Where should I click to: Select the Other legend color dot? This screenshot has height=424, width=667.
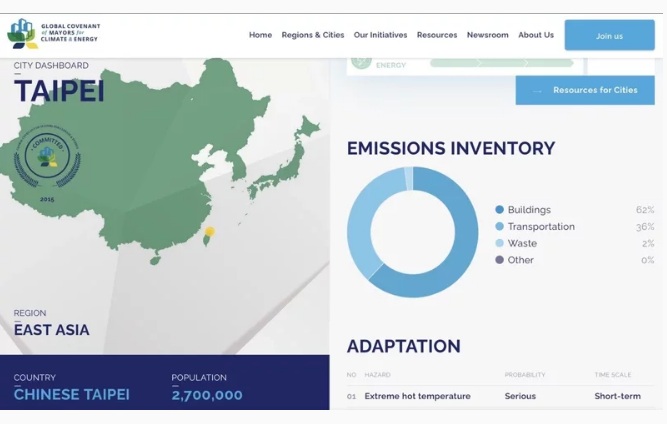499,259
